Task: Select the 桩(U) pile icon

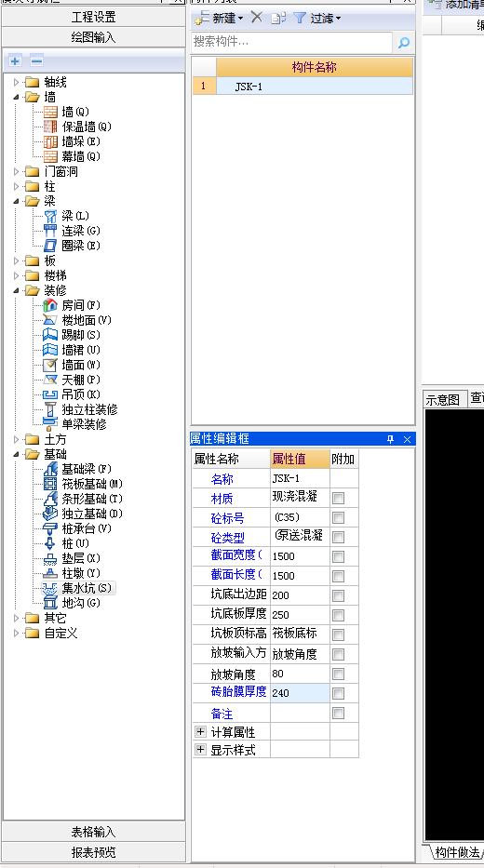Action: click(50, 543)
